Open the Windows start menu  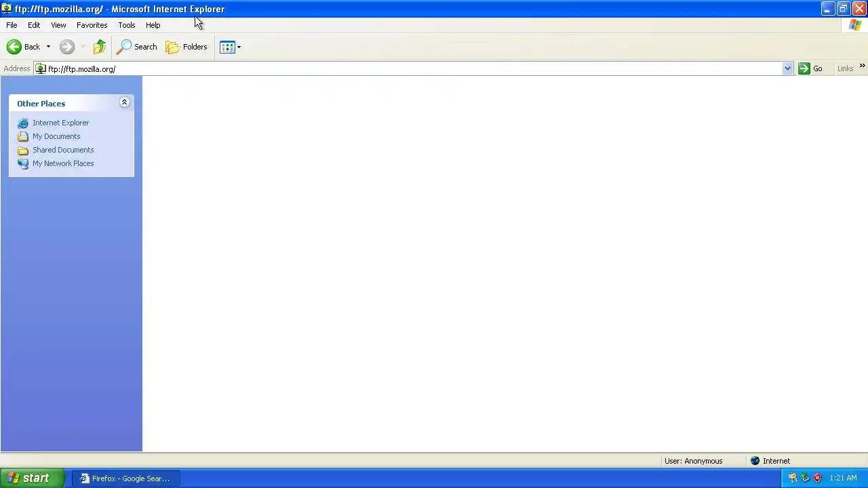[33, 478]
